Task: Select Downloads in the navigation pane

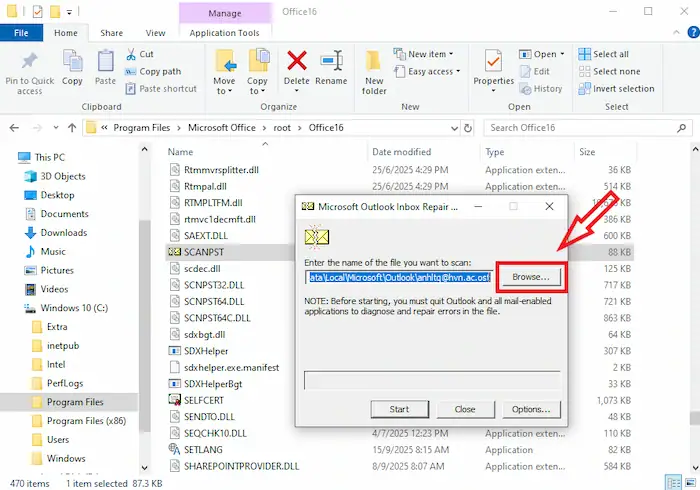Action: tap(64, 233)
